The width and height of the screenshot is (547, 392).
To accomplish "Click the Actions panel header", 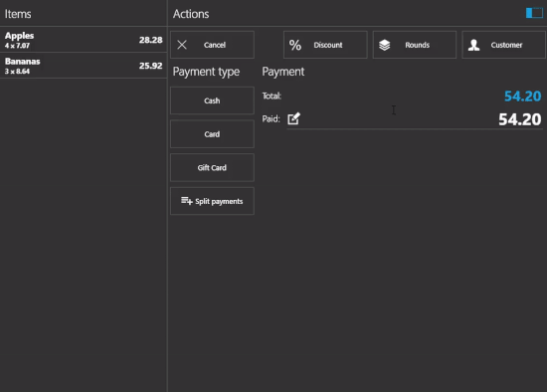I will 191,14.
